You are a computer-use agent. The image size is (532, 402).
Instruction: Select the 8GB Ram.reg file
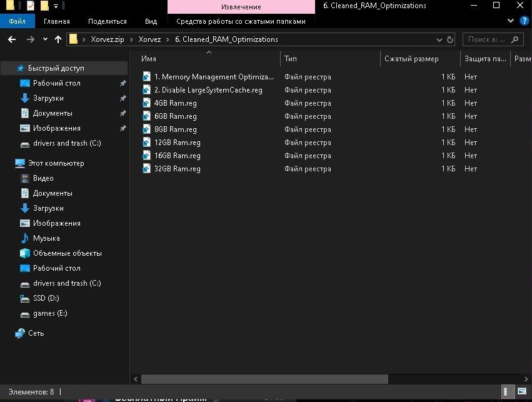176,129
